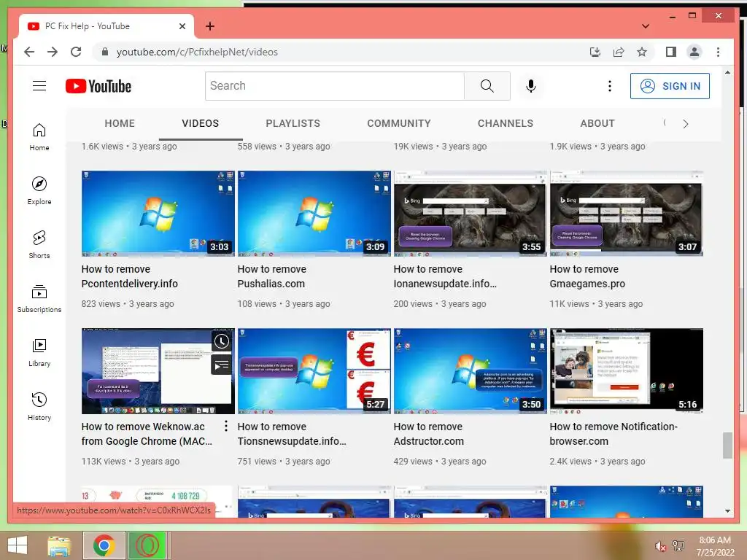Open the YouTube hamburger guide menu

coord(39,86)
